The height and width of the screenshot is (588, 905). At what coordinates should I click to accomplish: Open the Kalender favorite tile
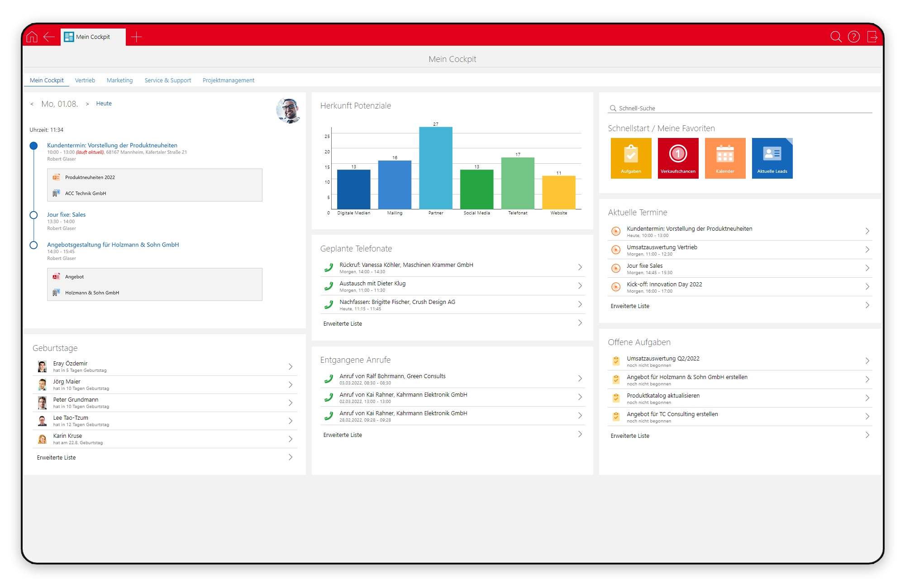pyautogui.click(x=725, y=158)
